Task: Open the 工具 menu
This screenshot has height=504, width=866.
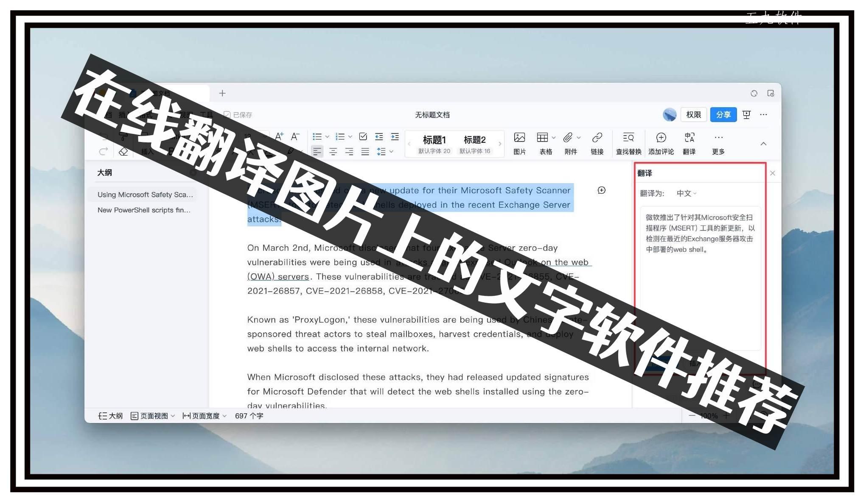Action: [x=207, y=114]
